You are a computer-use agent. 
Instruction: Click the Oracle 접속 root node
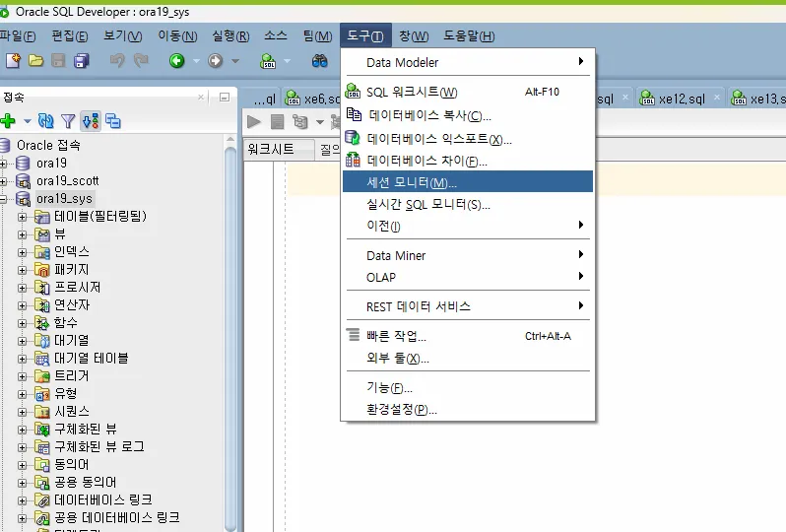pos(48,146)
